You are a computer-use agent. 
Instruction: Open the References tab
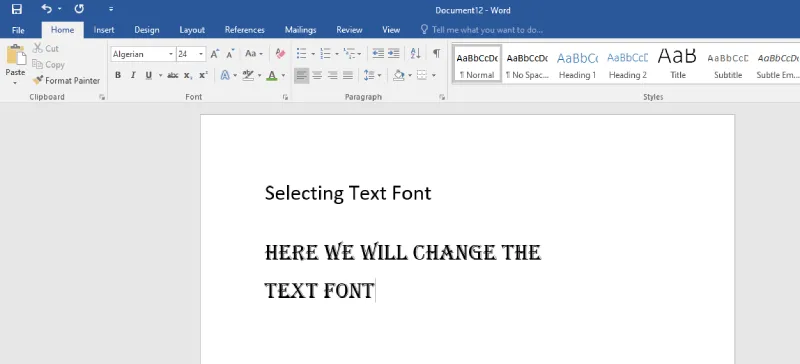(x=245, y=30)
